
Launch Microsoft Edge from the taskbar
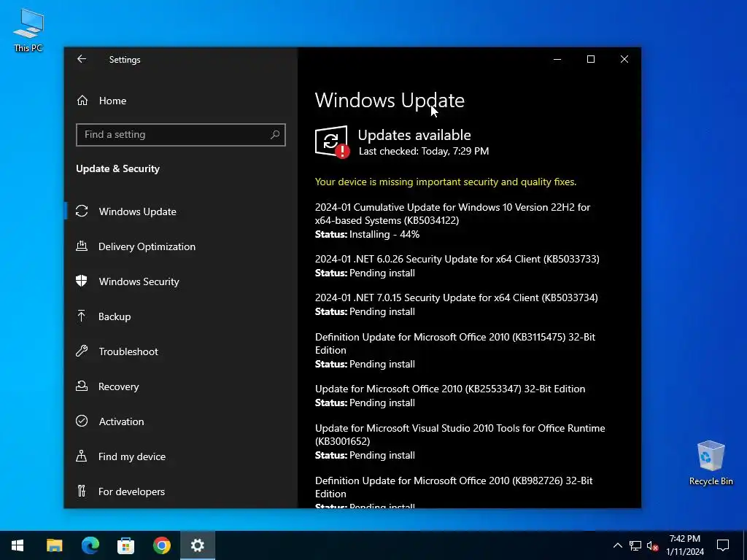click(90, 545)
